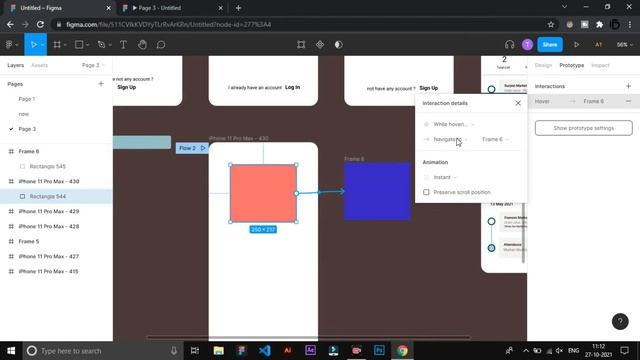Viewport: 640px width, 360px height.
Task: Open the Frame 6 destination dropdown
Action: 495,139
